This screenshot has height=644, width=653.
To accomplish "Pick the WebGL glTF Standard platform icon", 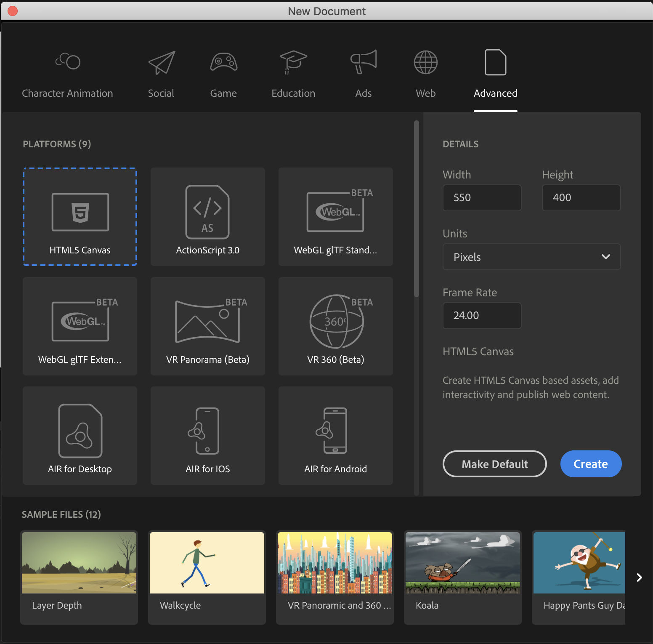I will (x=340, y=210).
